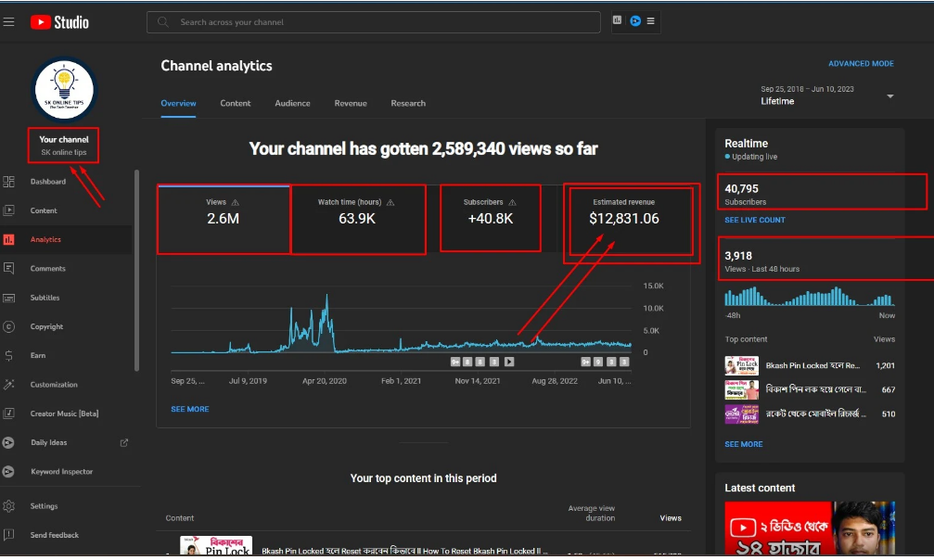Open Dashboard from the sidebar
Viewport: 934px width, 560px height.
pos(47,182)
